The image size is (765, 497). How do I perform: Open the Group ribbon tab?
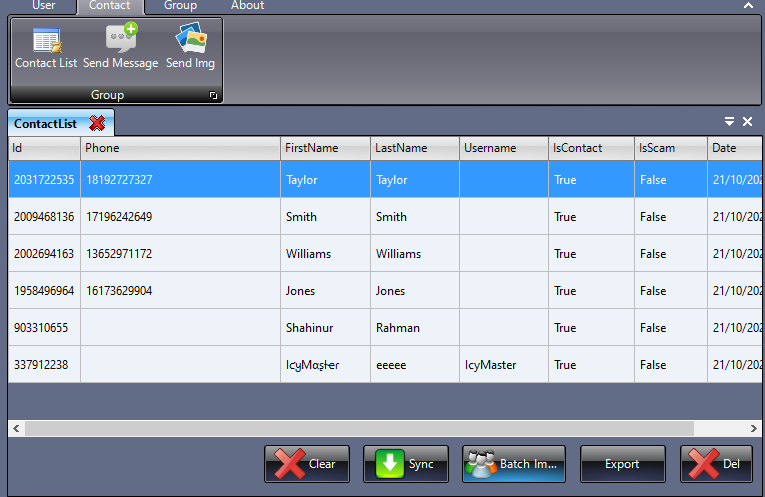pyautogui.click(x=181, y=5)
